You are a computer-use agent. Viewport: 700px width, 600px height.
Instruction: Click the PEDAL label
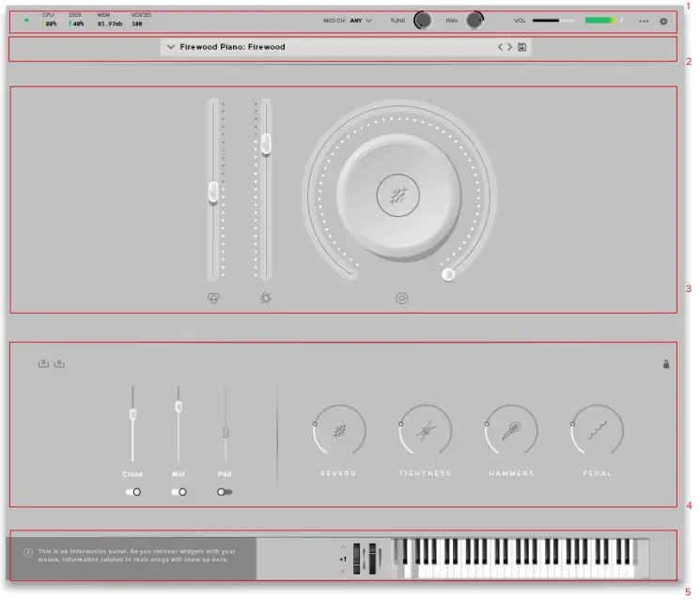click(597, 473)
